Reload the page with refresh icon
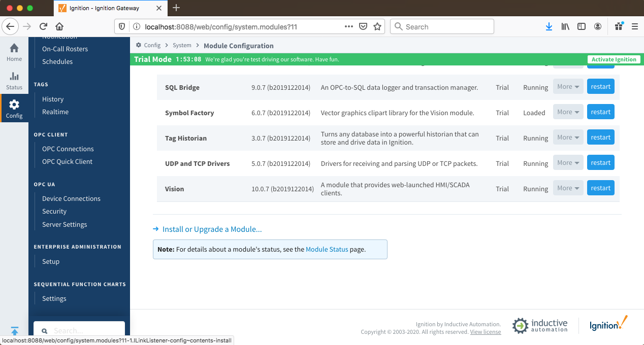This screenshot has width=644, height=345. point(44,26)
